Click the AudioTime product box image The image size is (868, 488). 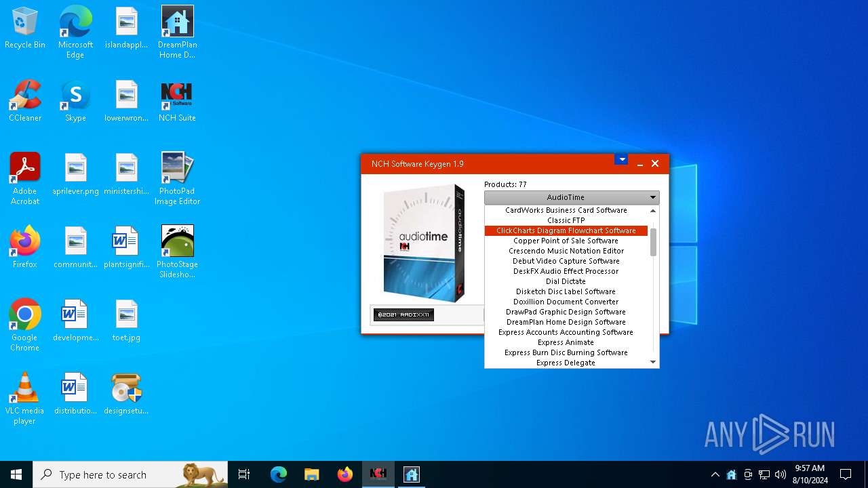point(425,243)
